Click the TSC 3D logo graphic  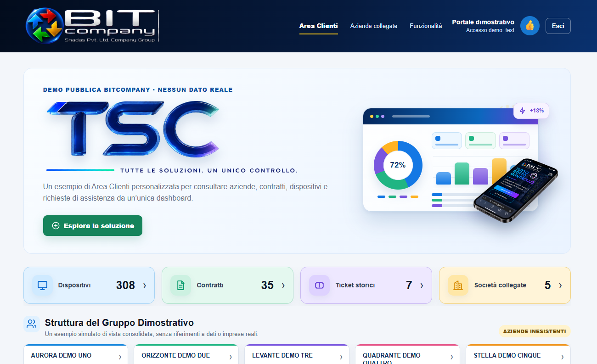133,129
